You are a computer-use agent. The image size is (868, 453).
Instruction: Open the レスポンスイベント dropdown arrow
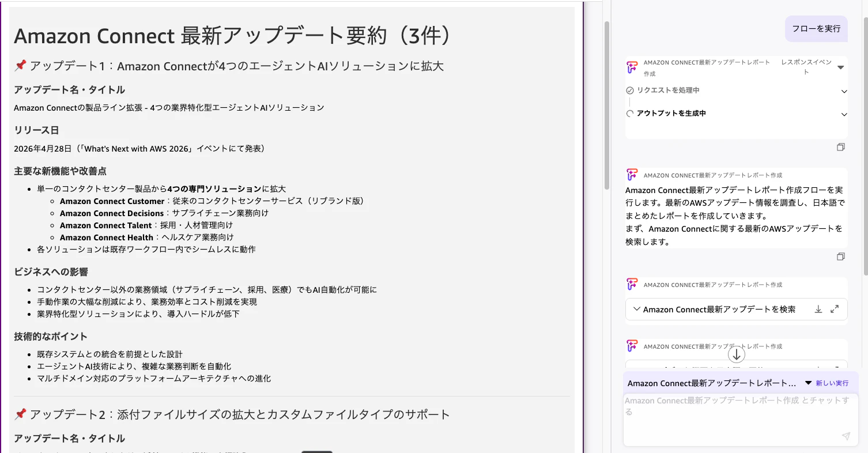840,67
